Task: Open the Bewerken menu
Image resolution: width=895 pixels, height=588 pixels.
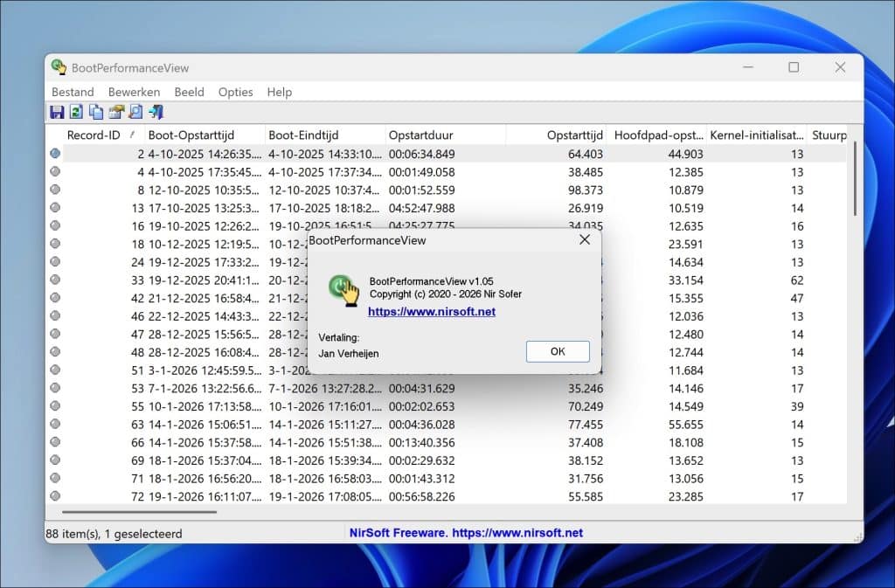Action: coord(134,92)
